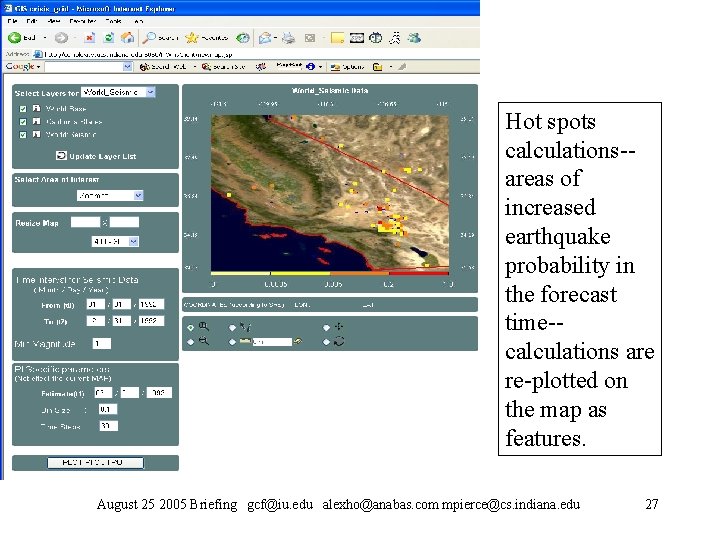This screenshot has height=540, width=720.
Task: Select the identify tool radio button
Action: pyautogui.click(x=232, y=327)
